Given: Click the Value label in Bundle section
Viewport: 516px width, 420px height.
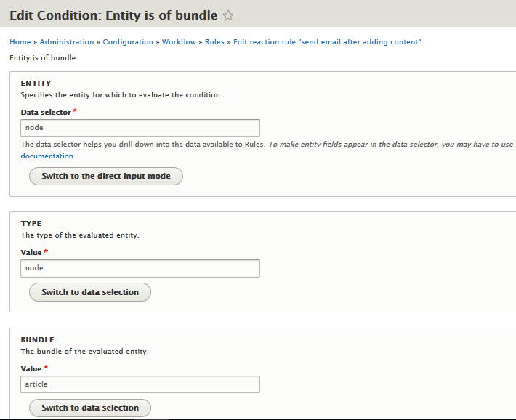Looking at the screenshot, I should pyautogui.click(x=31, y=368).
